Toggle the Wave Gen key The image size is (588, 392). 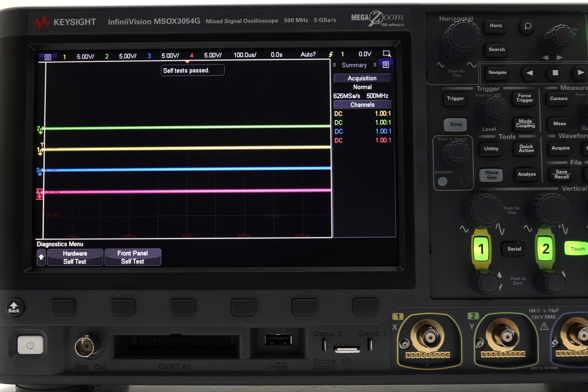(x=491, y=175)
